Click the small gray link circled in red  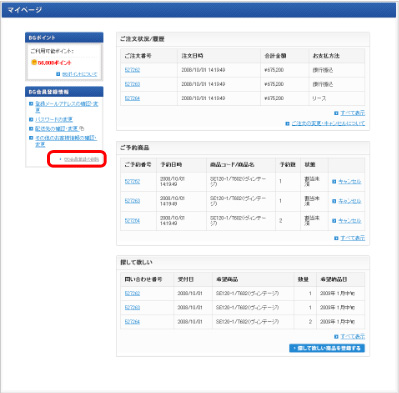click(81, 159)
